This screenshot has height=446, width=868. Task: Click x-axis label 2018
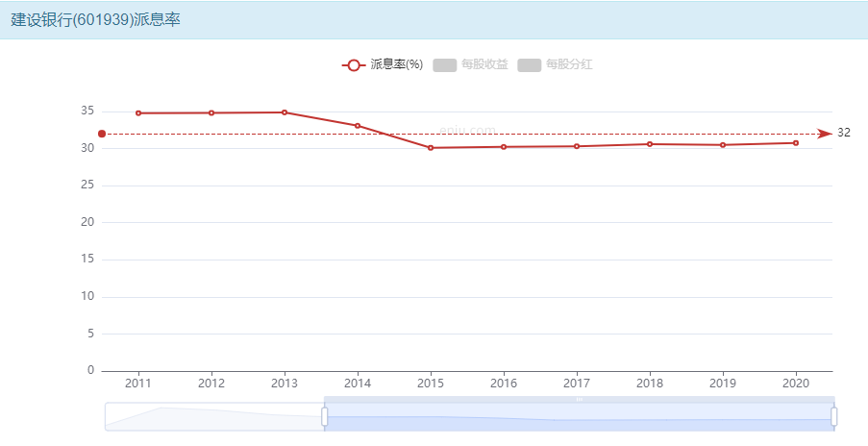tap(650, 383)
